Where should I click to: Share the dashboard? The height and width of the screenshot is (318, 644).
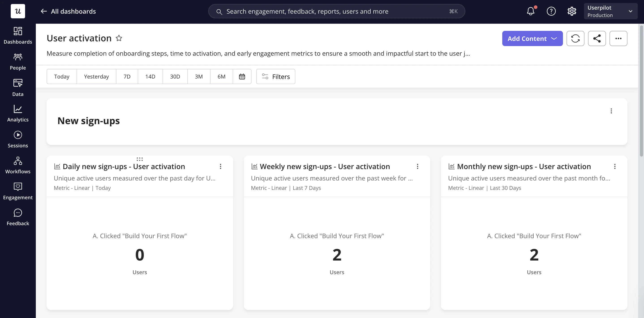[x=597, y=38]
